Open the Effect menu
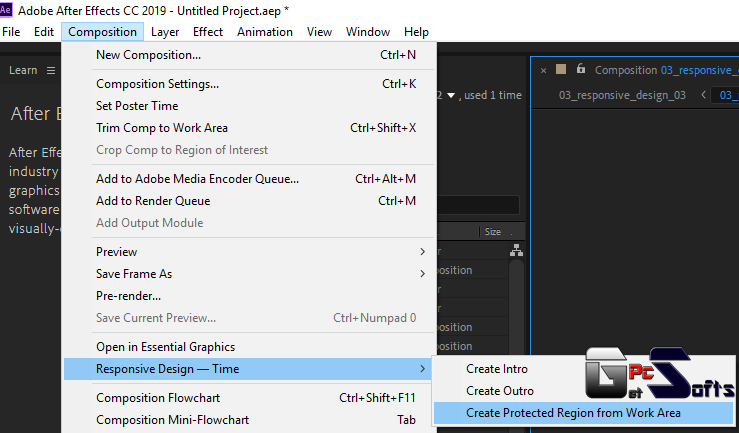Screen dimensions: 739x433 click(208, 32)
